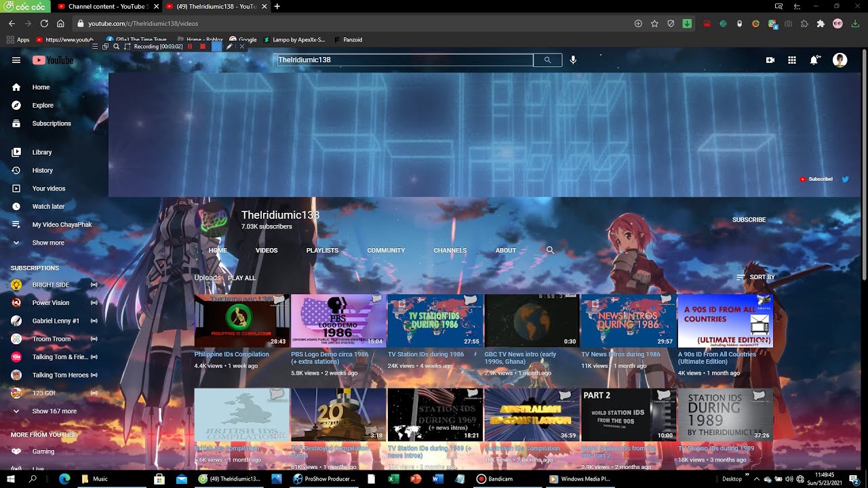Play the Philippine IDs Compilation thumbnail
The width and height of the screenshot is (868, 488).
[x=241, y=321]
